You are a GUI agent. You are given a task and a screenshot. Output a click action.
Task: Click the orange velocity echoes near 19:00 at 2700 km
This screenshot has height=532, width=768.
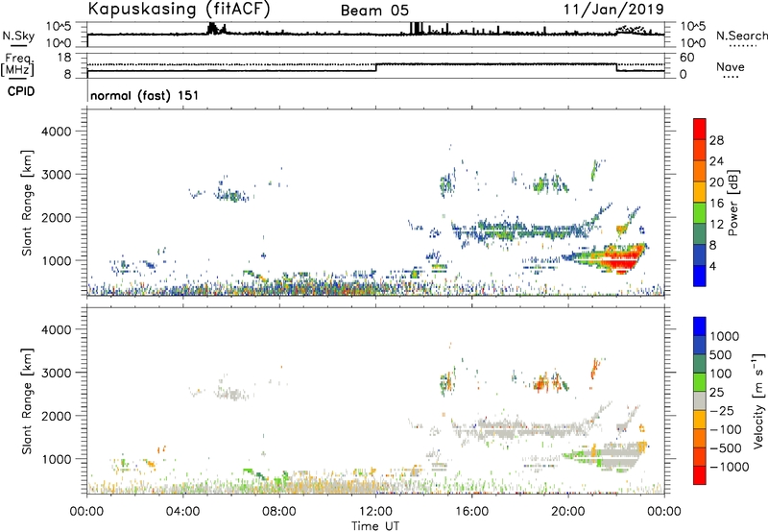tap(541, 382)
